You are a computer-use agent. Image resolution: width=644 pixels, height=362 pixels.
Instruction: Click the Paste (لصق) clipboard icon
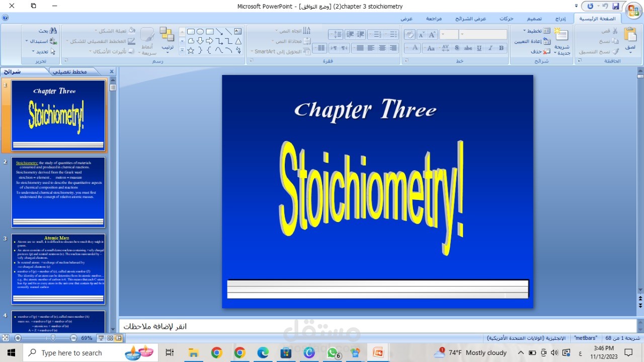click(630, 34)
